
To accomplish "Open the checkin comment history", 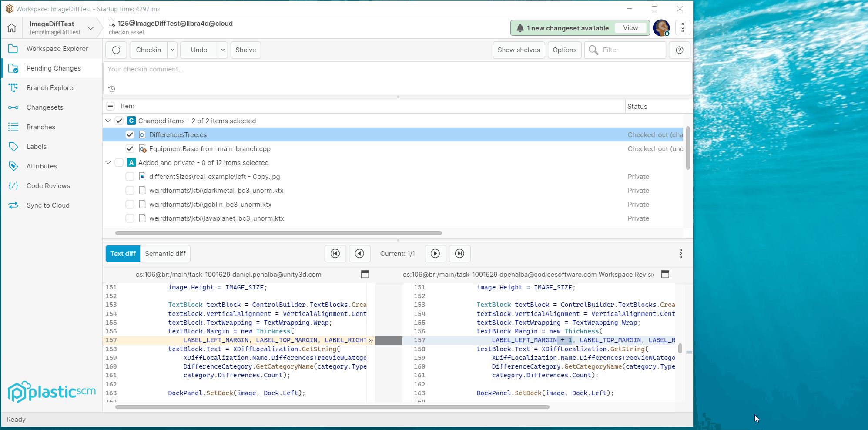I will pyautogui.click(x=112, y=89).
